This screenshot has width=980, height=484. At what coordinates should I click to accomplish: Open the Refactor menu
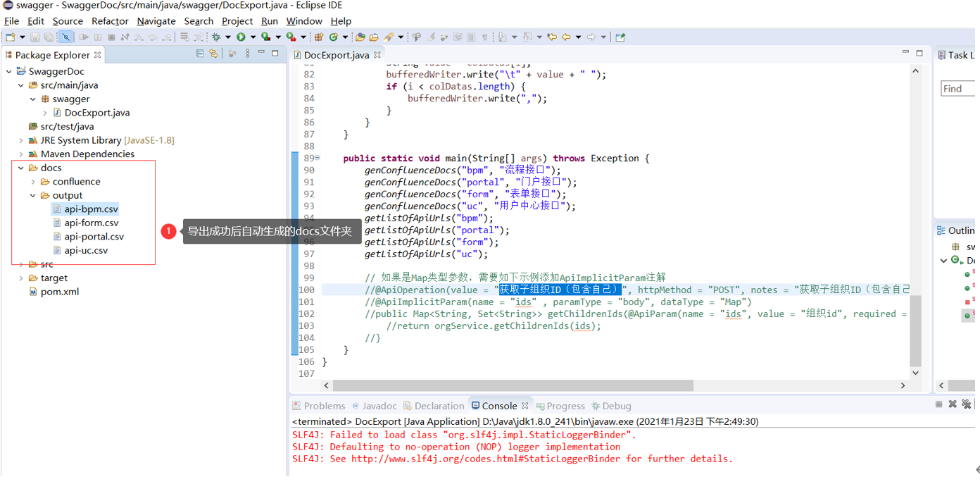pyautogui.click(x=110, y=21)
